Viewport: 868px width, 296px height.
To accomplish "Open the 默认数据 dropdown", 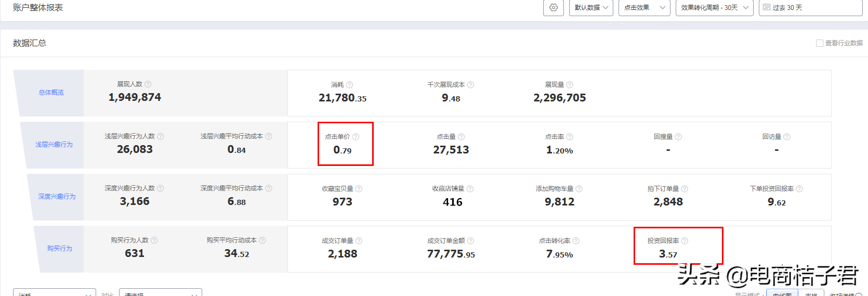I will point(591,8).
